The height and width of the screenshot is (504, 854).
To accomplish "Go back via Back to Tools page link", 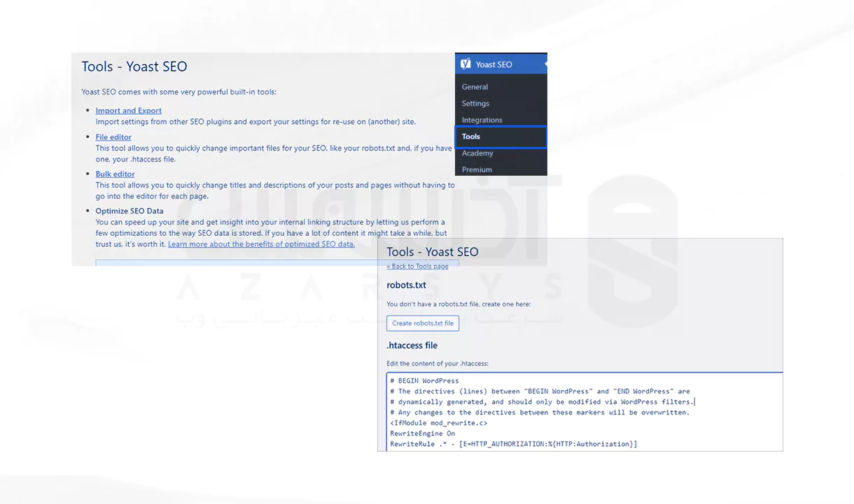I will click(417, 266).
